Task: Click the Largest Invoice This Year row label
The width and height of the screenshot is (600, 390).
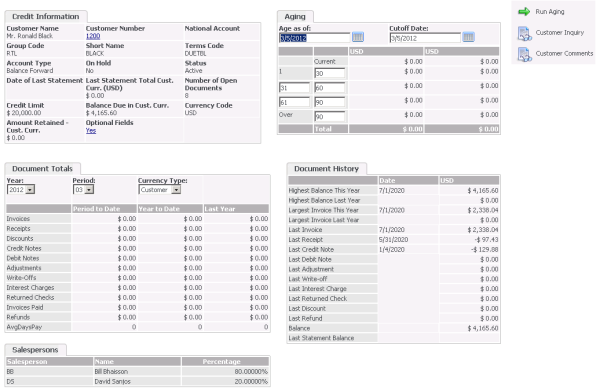Action: coord(323,210)
